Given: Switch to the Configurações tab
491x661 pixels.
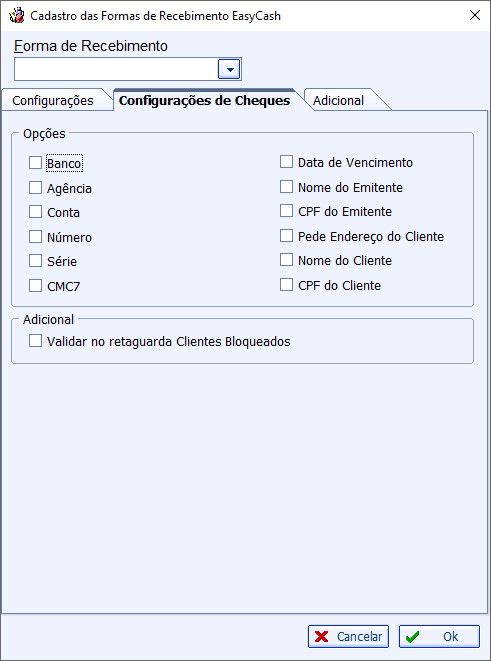Looking at the screenshot, I should 53,100.
